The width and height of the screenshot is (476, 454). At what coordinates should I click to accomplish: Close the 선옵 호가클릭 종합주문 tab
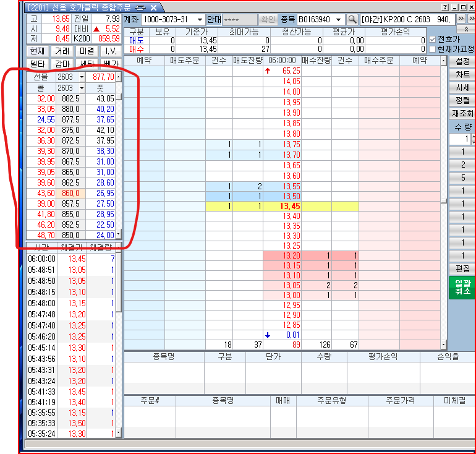click(154, 7)
